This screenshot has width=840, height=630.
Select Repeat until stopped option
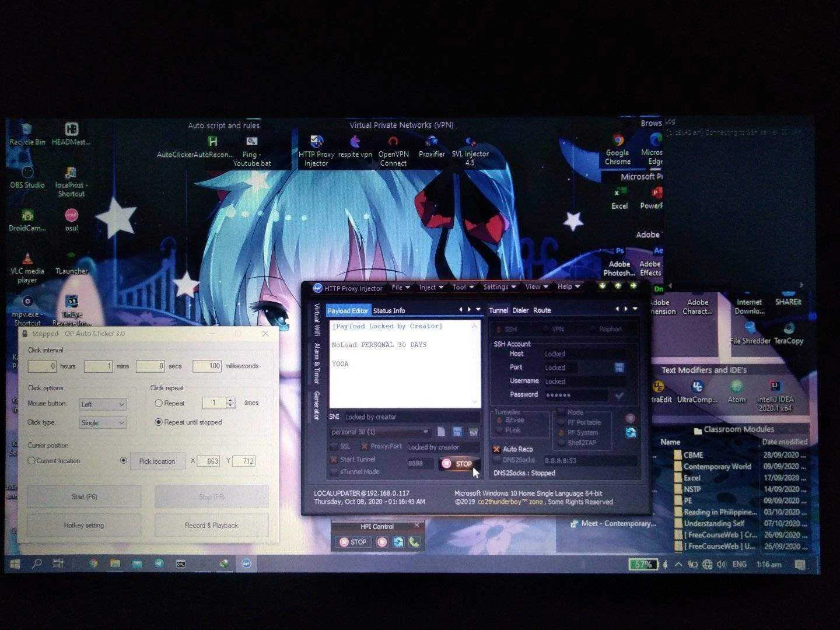pos(158,422)
